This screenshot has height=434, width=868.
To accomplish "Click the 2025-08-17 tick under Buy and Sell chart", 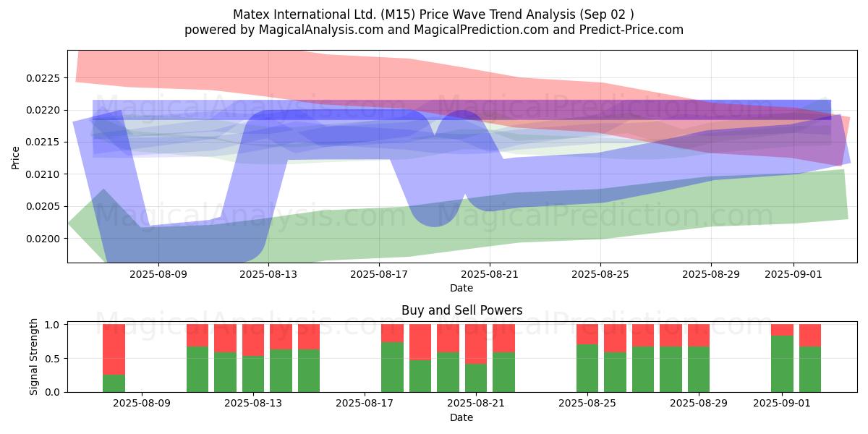I will [x=365, y=404].
